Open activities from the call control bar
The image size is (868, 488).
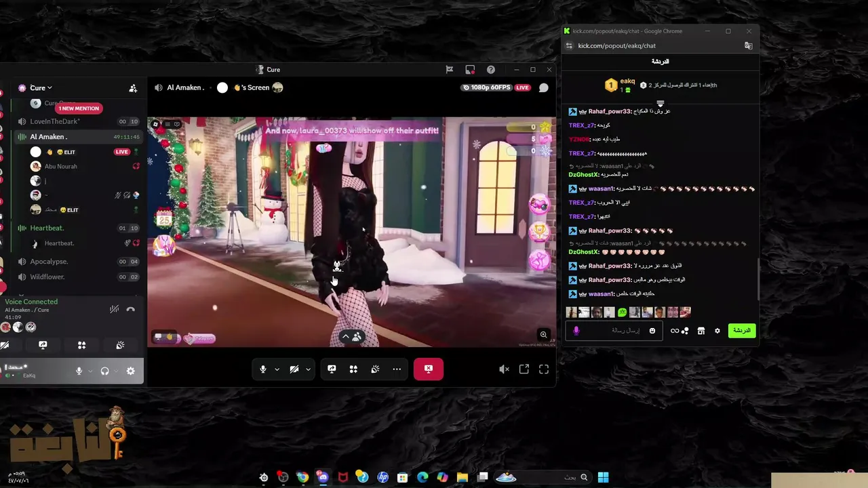point(353,369)
